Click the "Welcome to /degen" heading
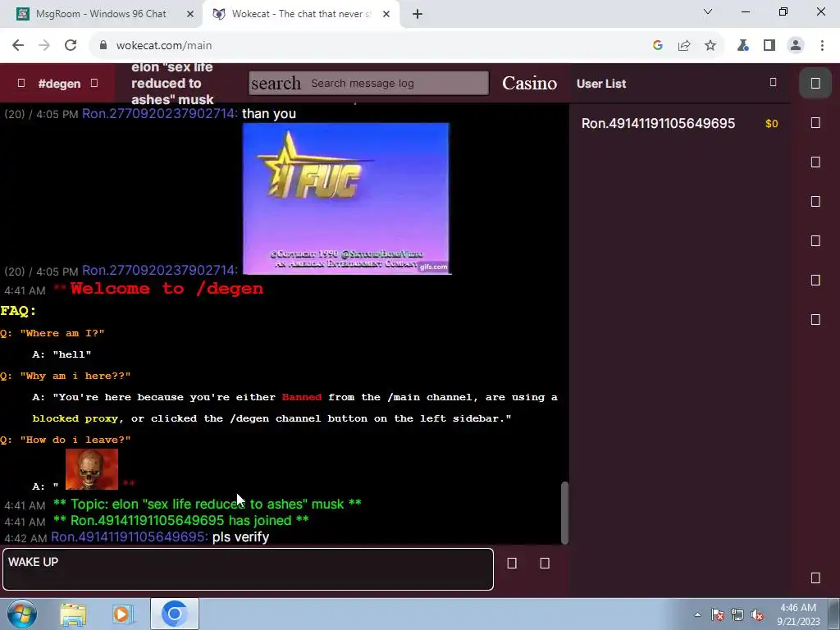The width and height of the screenshot is (840, 630). click(x=166, y=288)
